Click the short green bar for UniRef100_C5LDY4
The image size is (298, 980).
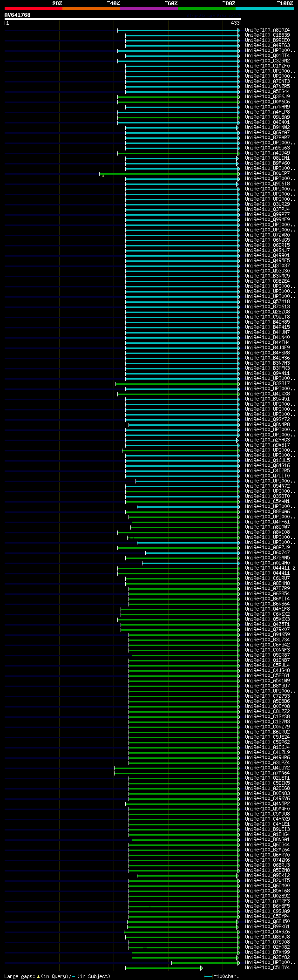[164, 968]
